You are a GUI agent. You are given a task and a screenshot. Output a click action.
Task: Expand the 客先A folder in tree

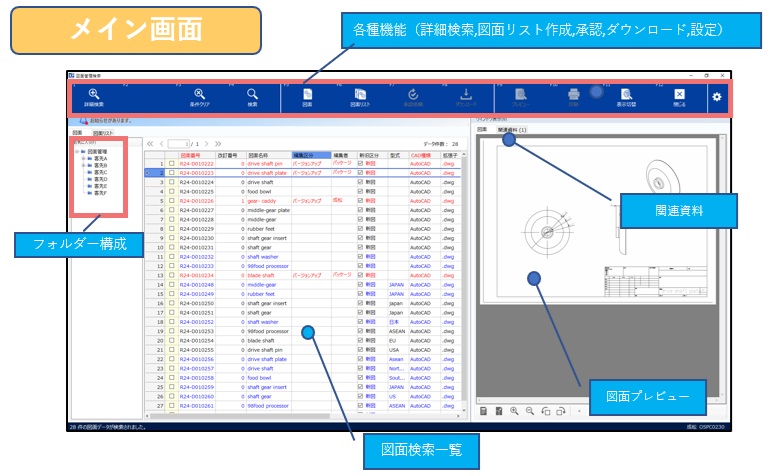tap(84, 158)
